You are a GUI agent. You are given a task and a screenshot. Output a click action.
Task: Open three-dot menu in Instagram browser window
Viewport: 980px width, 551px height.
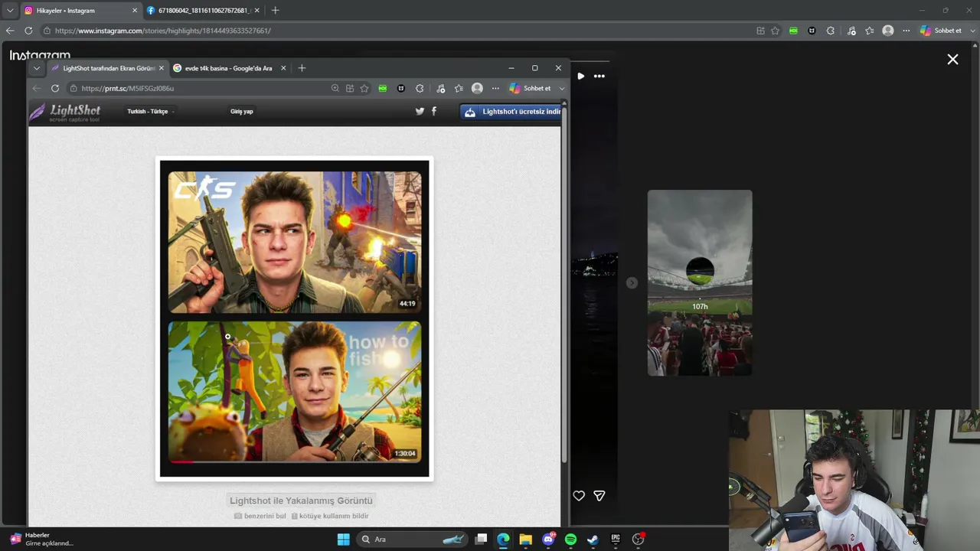[906, 31]
